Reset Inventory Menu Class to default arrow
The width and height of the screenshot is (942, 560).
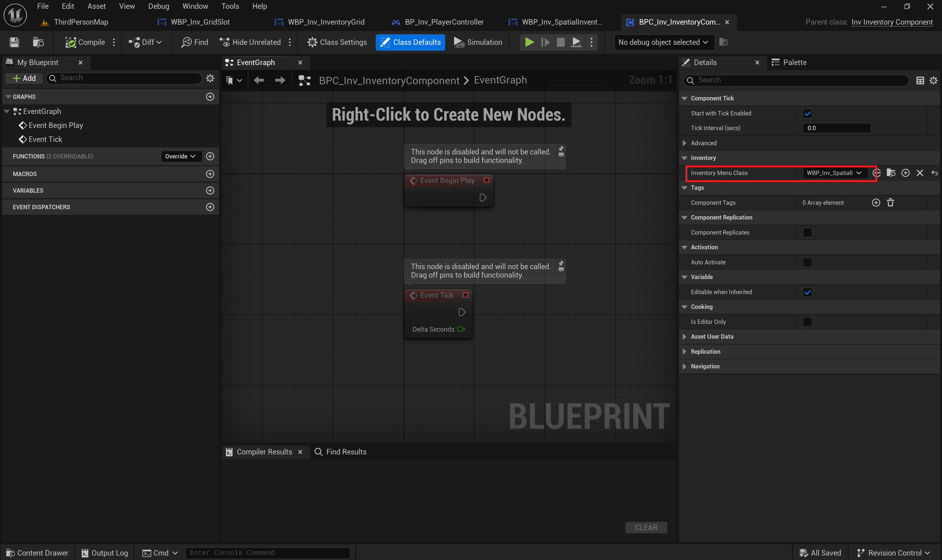pyautogui.click(x=934, y=173)
